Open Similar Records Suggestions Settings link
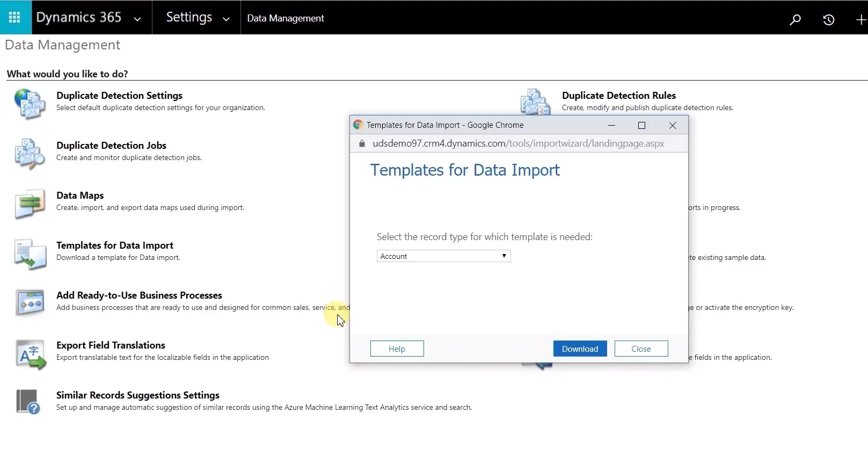 coord(138,395)
